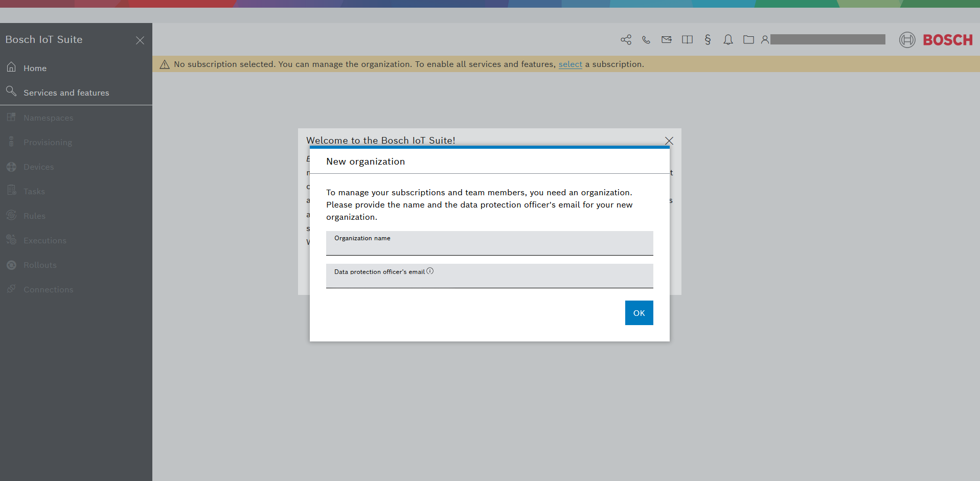Focus the Data protection officer's email field
980x481 pixels.
tap(490, 276)
